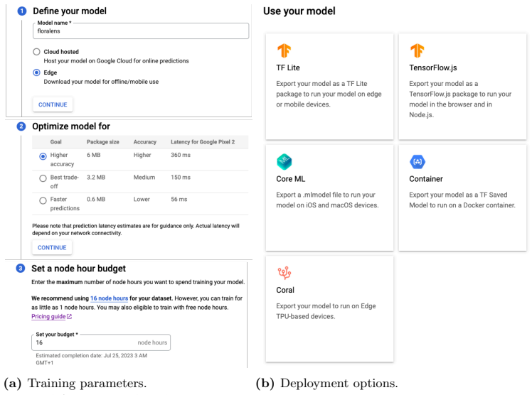Click CONTINUE under Define your model
Screen dimensions: 532x395
click(53, 104)
